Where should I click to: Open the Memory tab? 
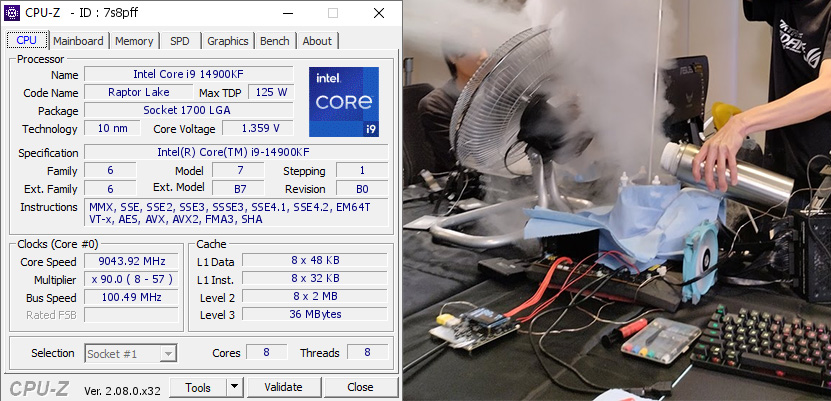pyautogui.click(x=134, y=41)
